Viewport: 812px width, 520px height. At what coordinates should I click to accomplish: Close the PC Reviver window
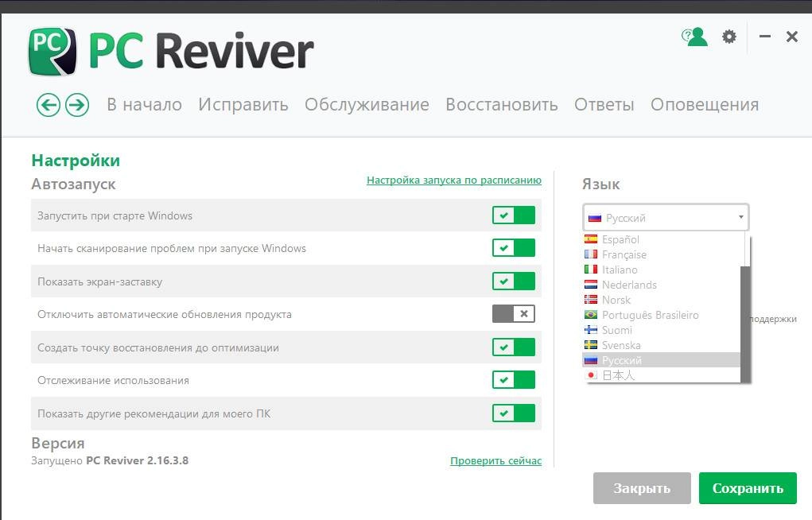[792, 37]
